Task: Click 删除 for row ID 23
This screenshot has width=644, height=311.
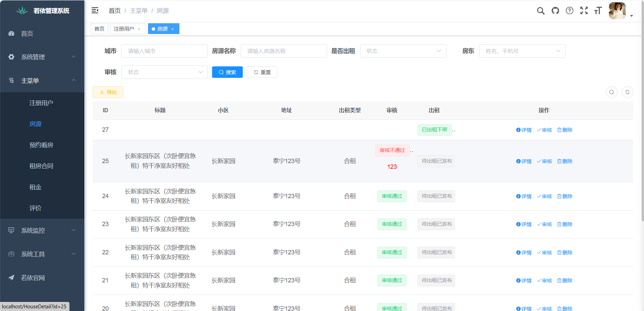Action: [x=565, y=224]
